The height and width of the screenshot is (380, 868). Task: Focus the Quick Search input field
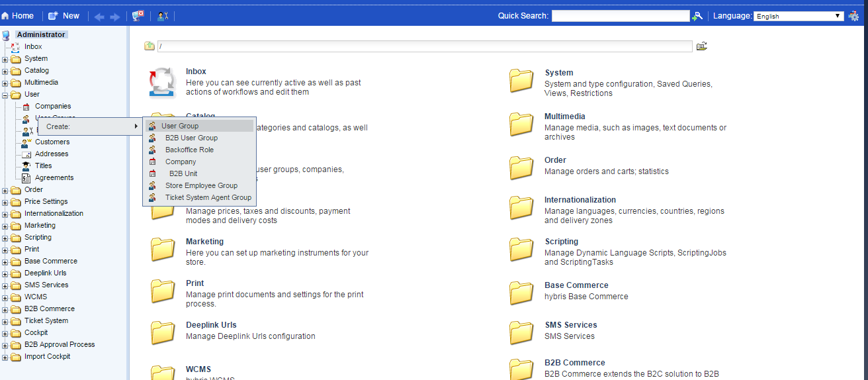621,16
